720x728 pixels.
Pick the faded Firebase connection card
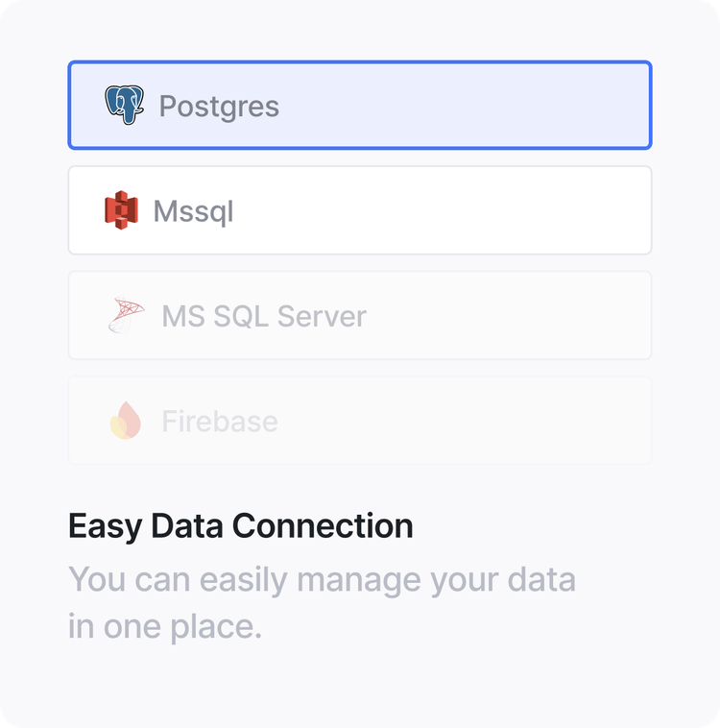click(360, 420)
